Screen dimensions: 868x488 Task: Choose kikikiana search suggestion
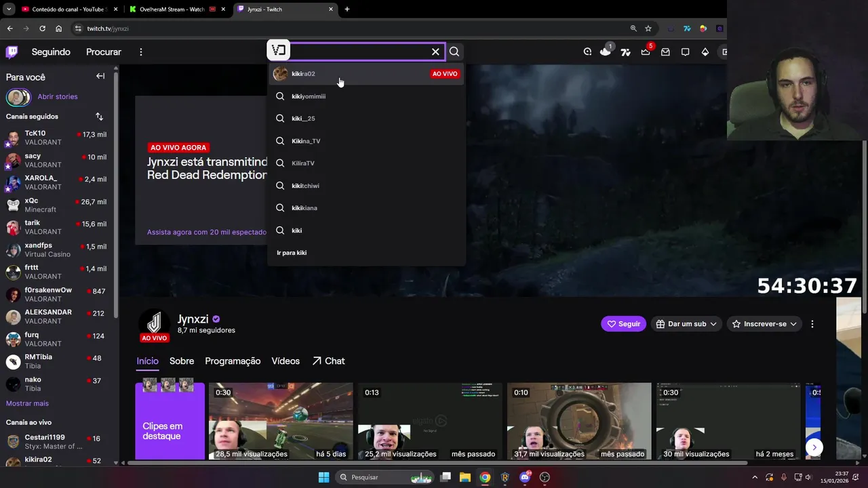point(366,208)
